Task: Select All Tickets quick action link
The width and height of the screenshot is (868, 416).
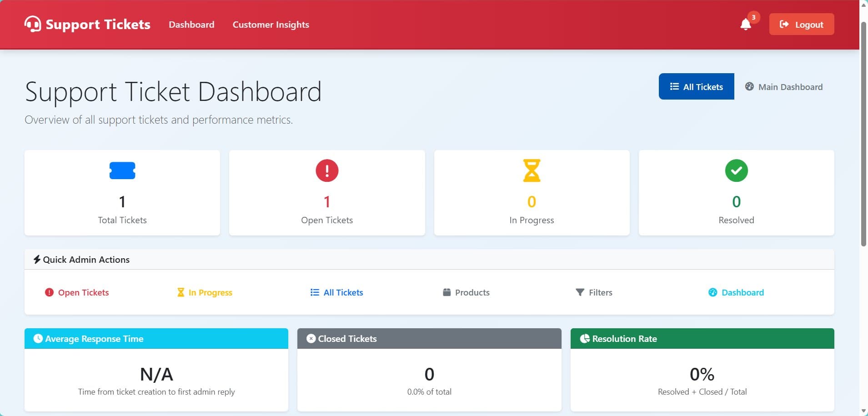Action: click(336, 292)
